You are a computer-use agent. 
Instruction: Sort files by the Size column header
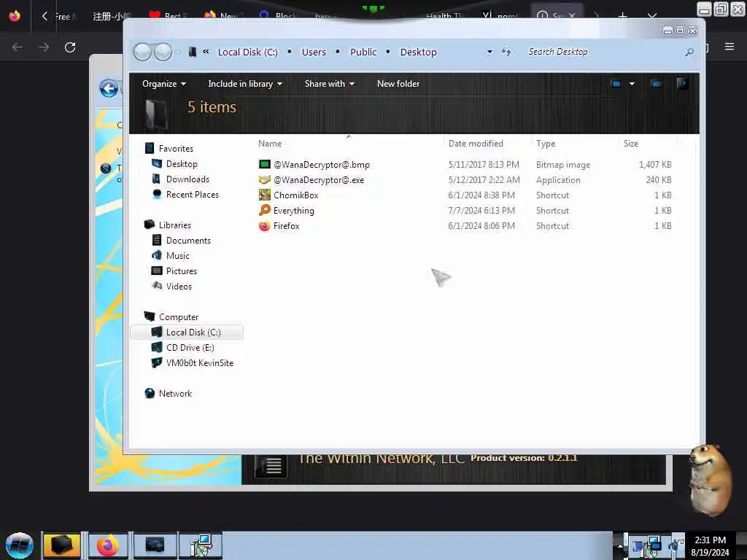coord(631,144)
